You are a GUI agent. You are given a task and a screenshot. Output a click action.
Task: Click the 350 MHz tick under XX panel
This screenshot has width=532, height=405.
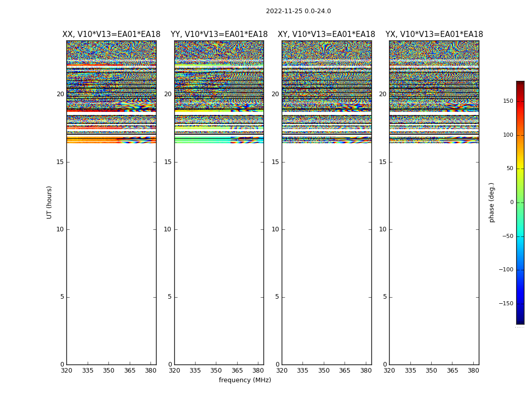tap(108, 371)
